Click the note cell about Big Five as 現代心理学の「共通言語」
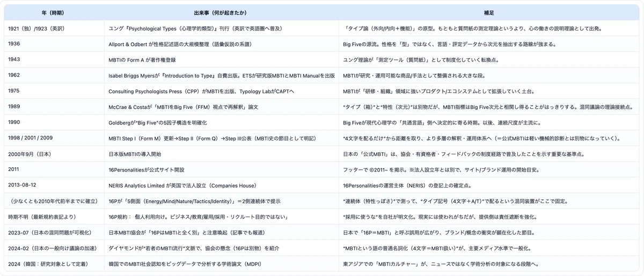 coord(489,122)
